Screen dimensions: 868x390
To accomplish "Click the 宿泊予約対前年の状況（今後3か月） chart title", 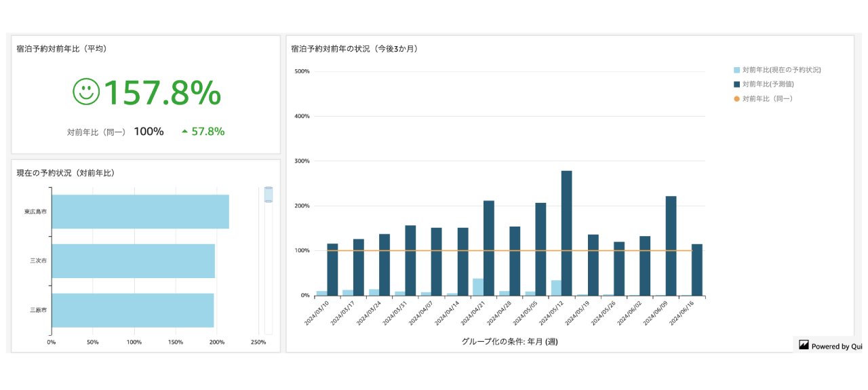I will (354, 49).
